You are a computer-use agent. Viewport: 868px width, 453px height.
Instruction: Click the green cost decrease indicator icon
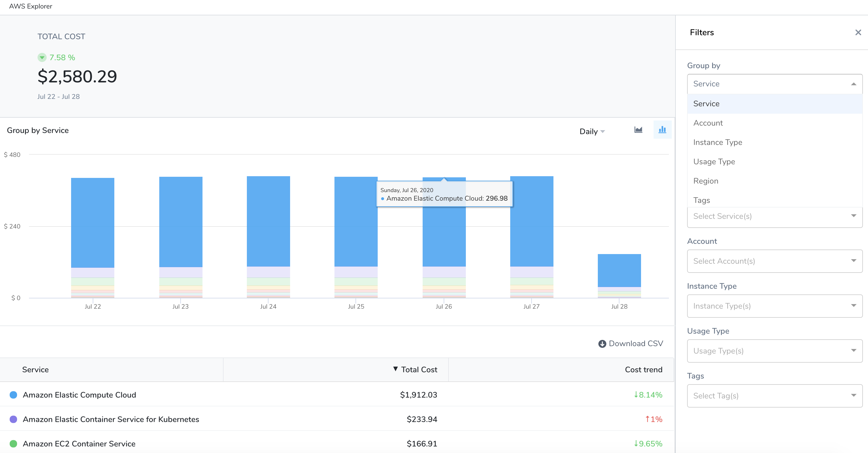[42, 58]
